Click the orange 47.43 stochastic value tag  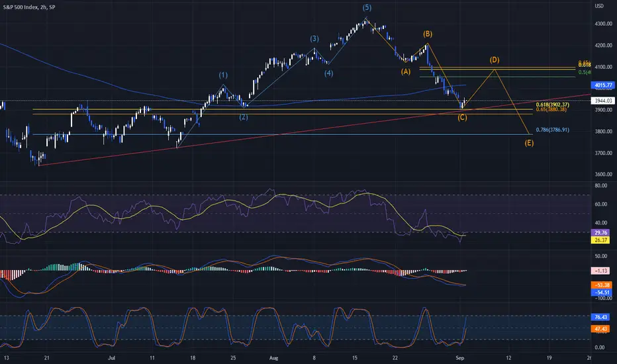pos(600,328)
